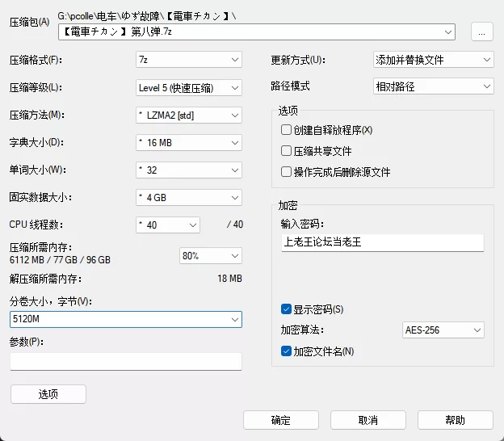Click the browse button with three dots

481,31
